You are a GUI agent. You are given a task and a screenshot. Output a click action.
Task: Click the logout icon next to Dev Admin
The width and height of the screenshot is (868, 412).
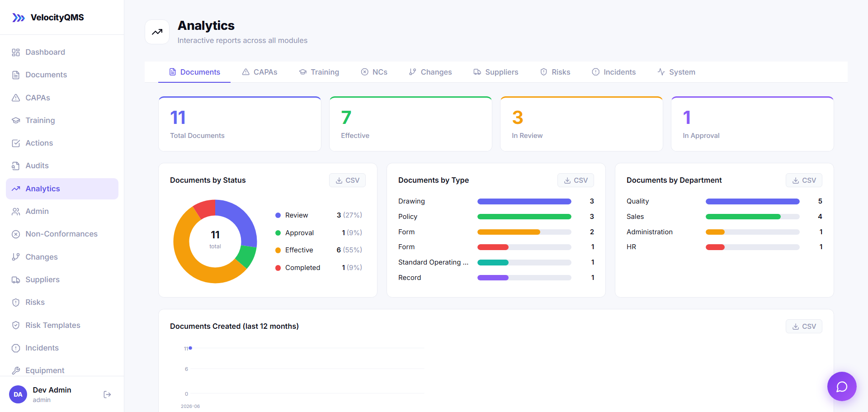(107, 394)
